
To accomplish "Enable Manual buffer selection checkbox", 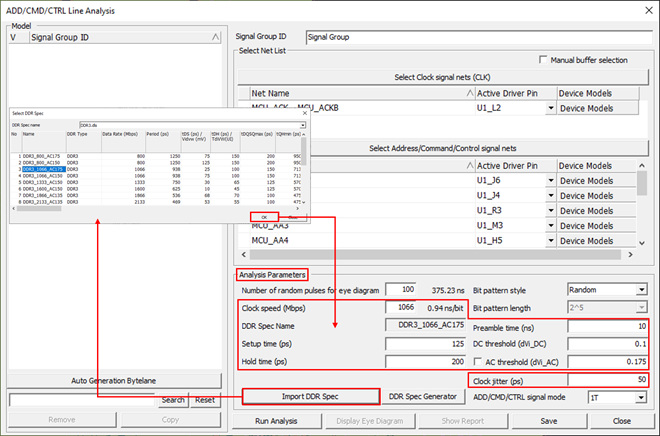I will pos(543,60).
